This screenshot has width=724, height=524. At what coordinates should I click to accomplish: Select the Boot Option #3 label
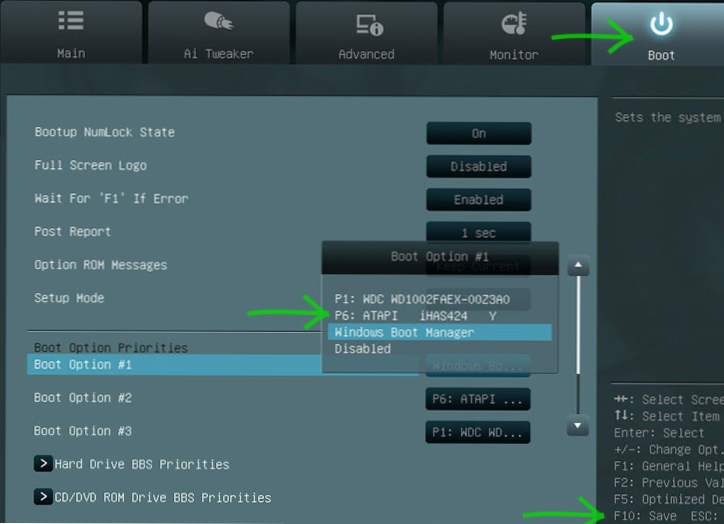click(x=83, y=431)
